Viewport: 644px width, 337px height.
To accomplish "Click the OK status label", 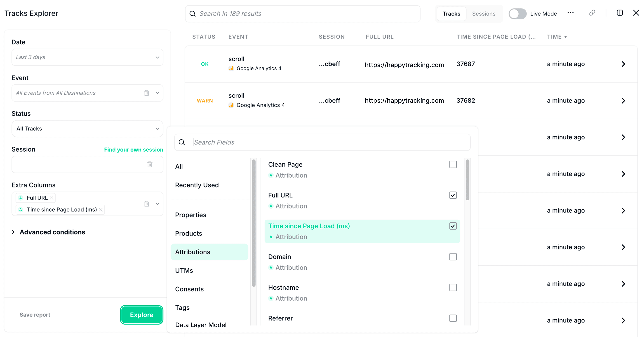I will point(205,64).
